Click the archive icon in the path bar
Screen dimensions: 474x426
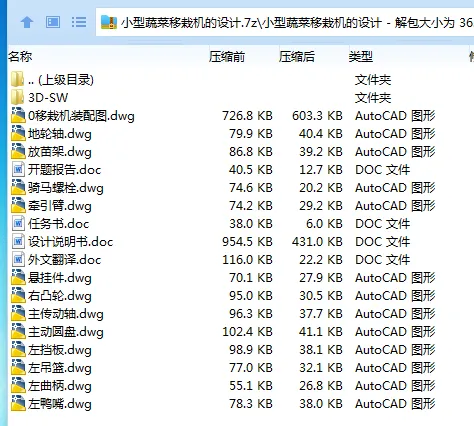[x=109, y=23]
